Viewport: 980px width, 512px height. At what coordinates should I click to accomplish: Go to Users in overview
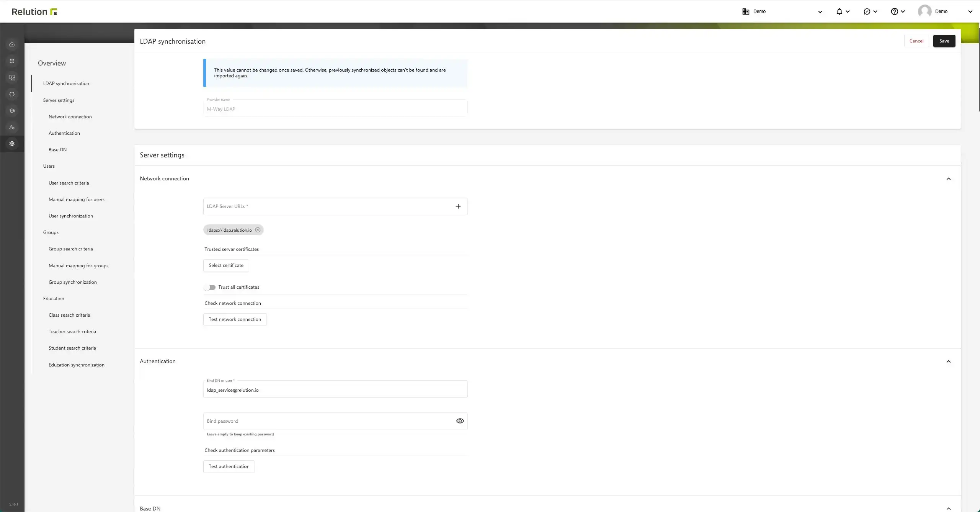coord(49,166)
